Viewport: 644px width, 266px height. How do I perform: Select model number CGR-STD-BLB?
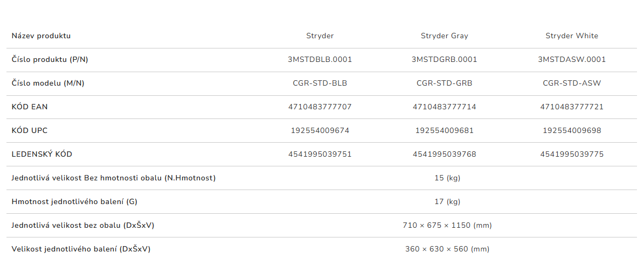[320, 83]
